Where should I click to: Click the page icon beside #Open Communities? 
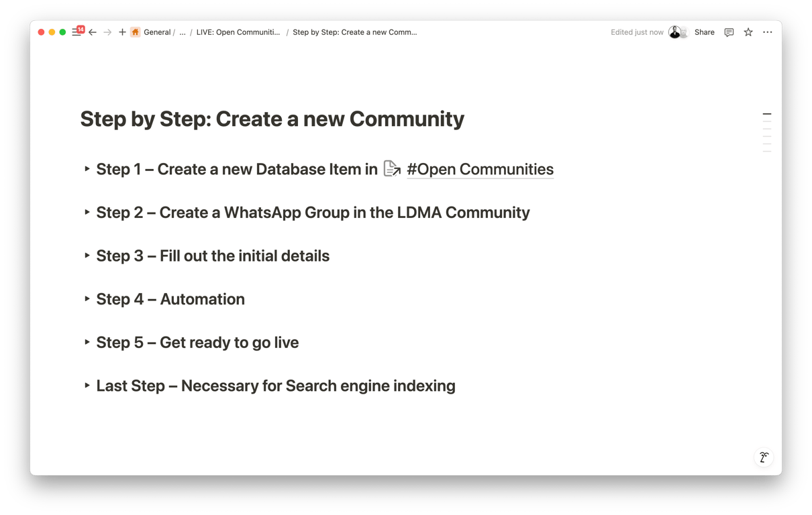tap(391, 169)
